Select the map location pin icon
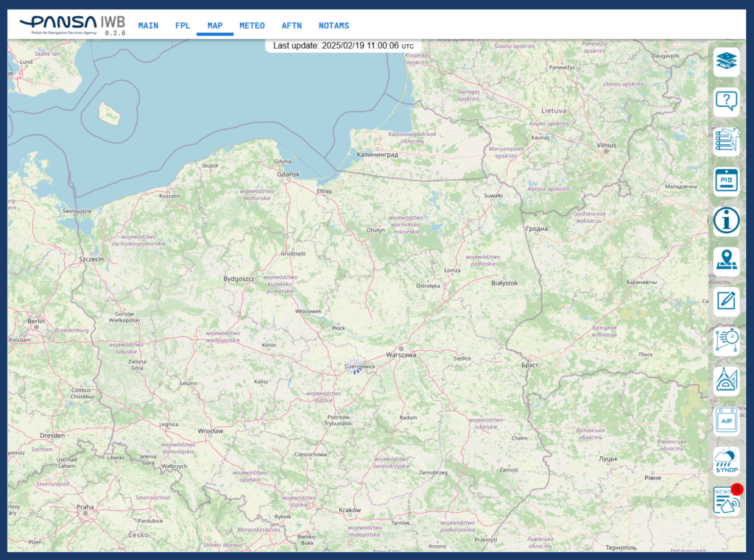Screen dimensions: 754x560 [726, 260]
